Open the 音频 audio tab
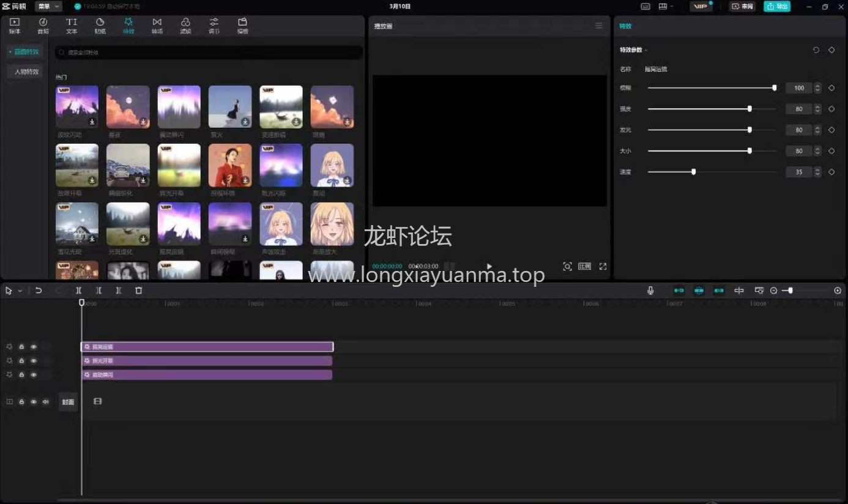Screen dimensions: 848x504 [x=43, y=26]
